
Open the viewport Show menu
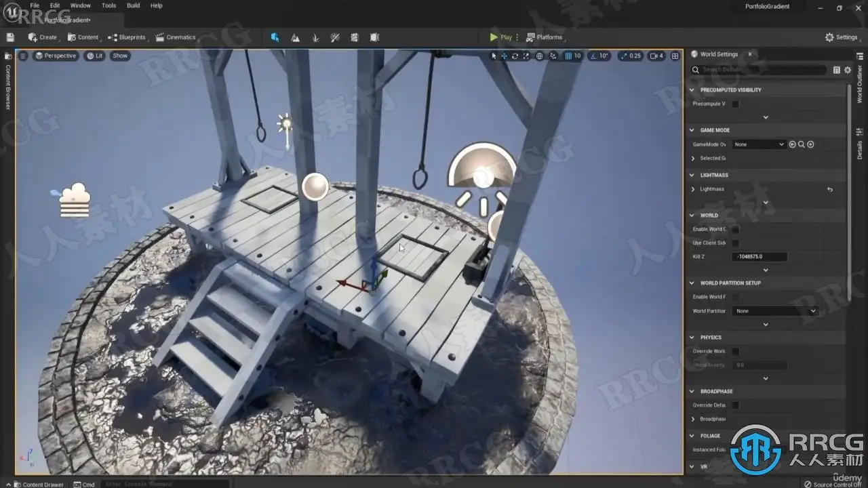click(120, 56)
